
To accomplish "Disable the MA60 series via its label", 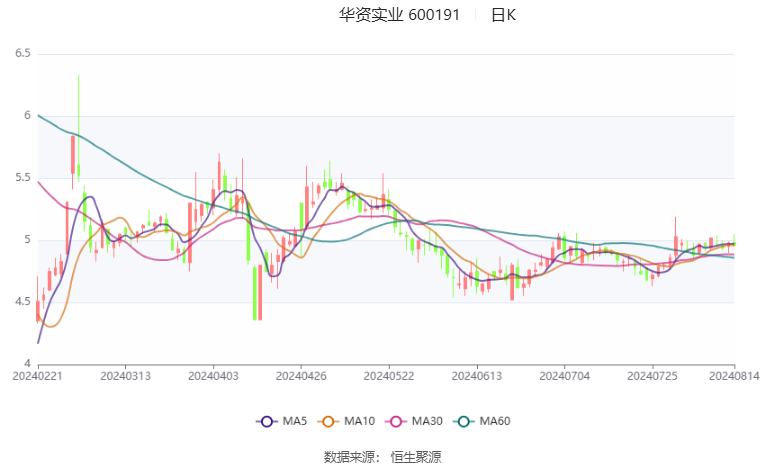I will tap(495, 422).
